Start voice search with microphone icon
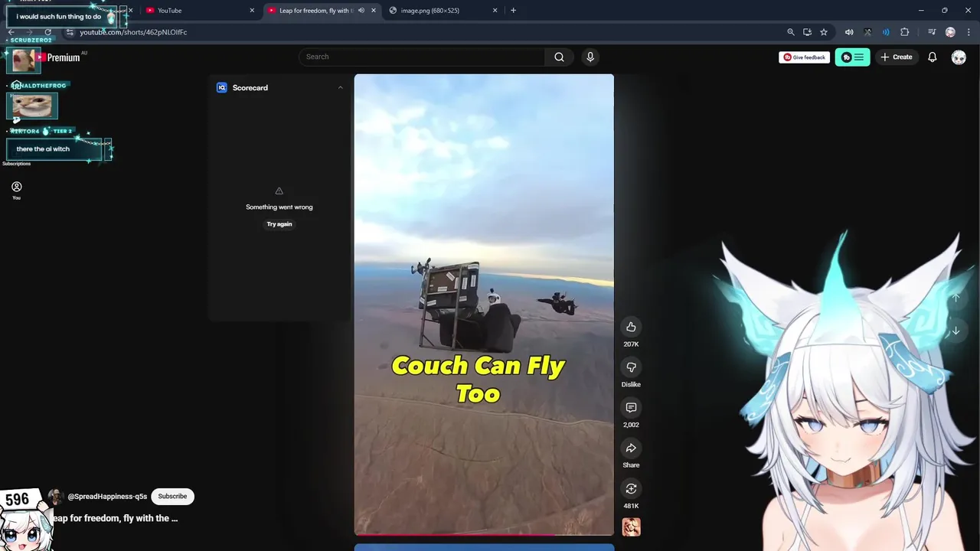 pyautogui.click(x=590, y=57)
